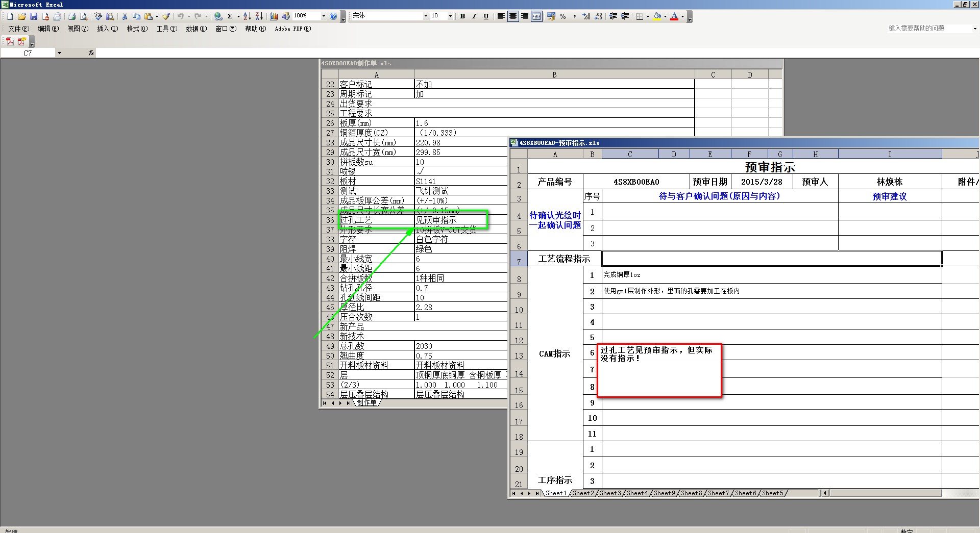
Task: Apply AutoSum with the sigma icon
Action: (x=230, y=16)
